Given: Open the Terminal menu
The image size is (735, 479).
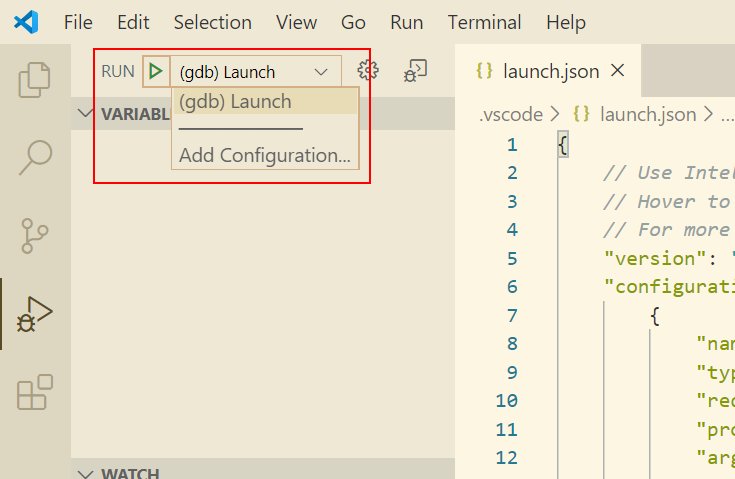Looking at the screenshot, I should (484, 22).
